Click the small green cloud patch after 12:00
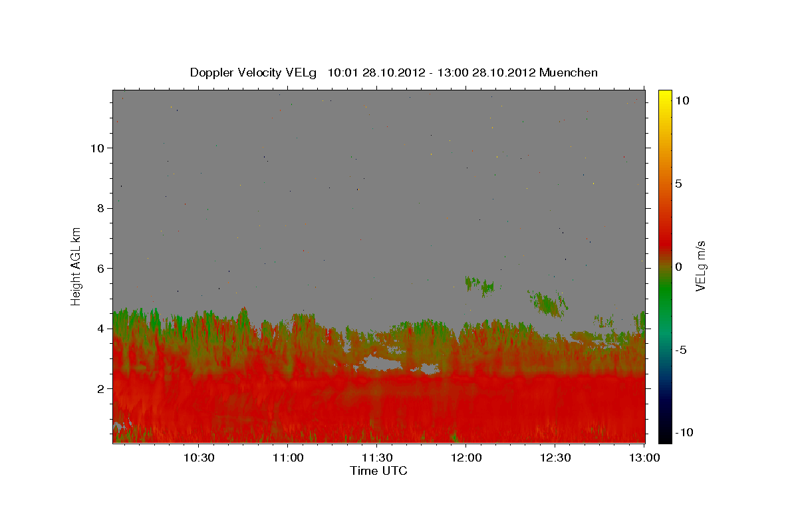 pos(479,285)
